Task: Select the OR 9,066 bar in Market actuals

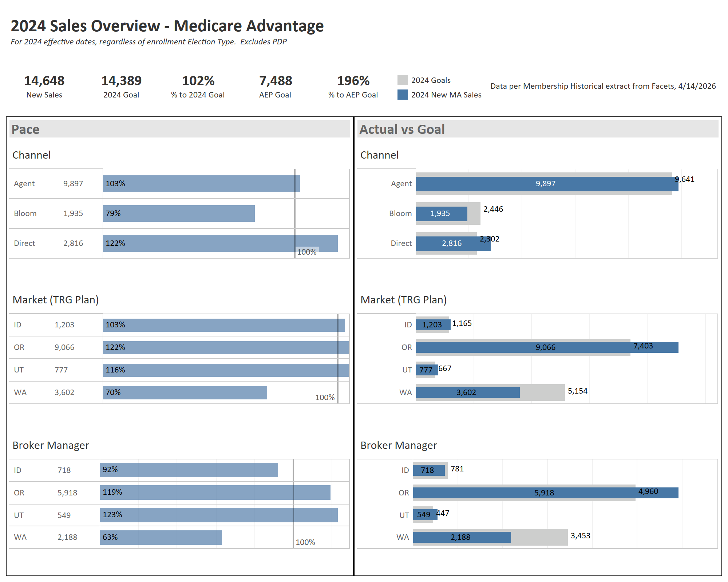Action: pos(546,347)
